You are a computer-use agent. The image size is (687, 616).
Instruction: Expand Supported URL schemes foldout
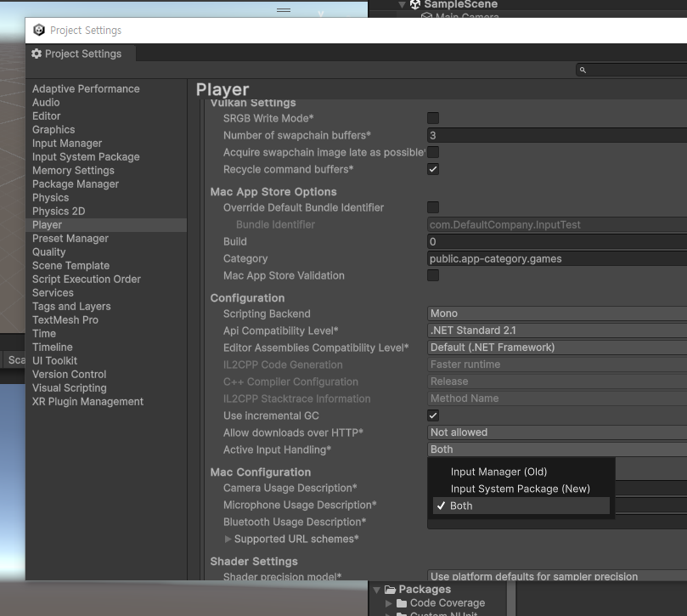click(228, 539)
